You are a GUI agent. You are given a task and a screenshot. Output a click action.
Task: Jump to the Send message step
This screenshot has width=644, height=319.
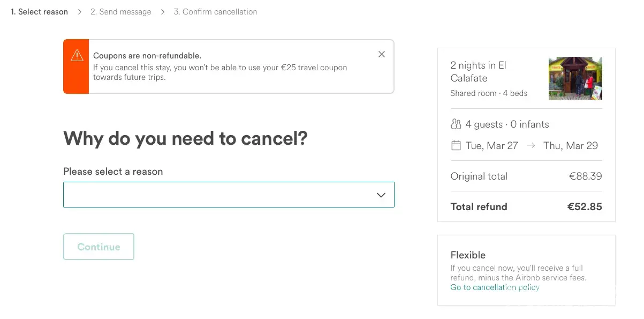coord(120,12)
